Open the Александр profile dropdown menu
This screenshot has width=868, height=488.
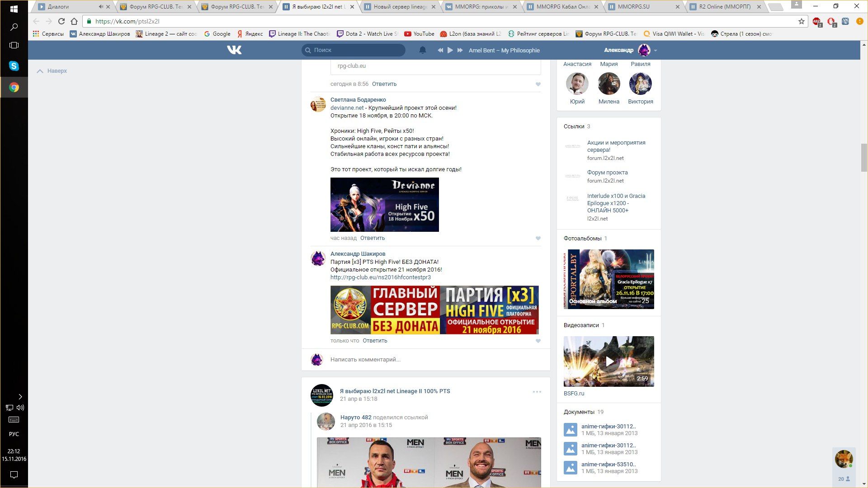(655, 51)
